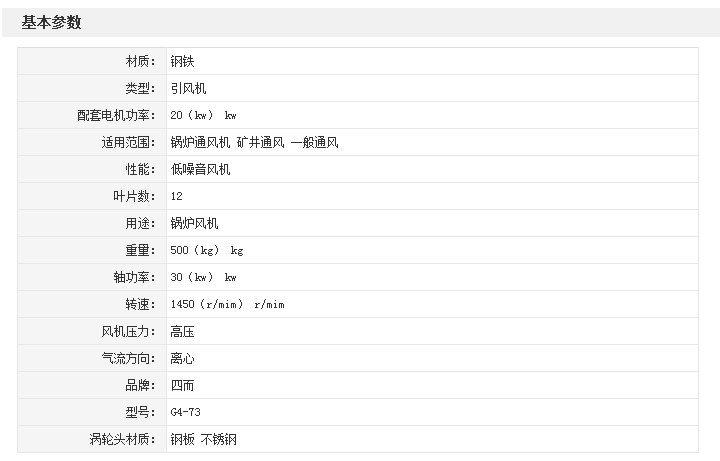Screen dimensions: 720x461
Task: Click the model number G4-73
Action: coord(186,412)
